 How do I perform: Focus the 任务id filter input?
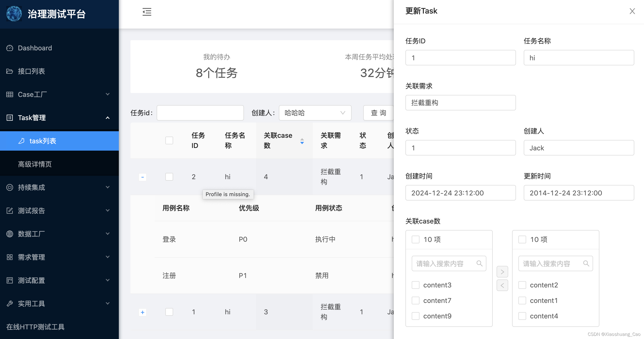click(x=200, y=113)
